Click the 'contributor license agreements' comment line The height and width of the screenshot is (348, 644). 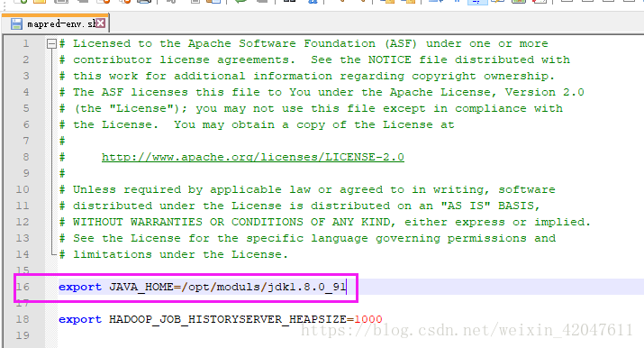pyautogui.click(x=314, y=60)
